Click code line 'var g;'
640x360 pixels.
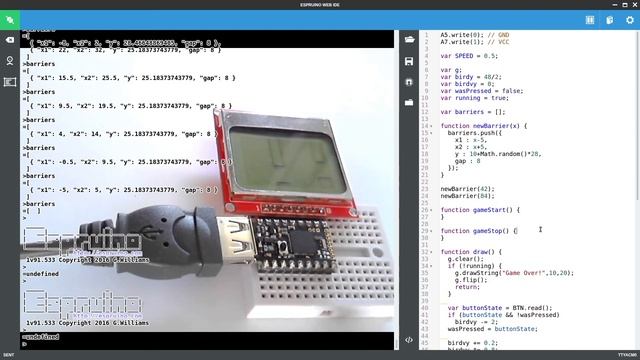[x=451, y=70]
